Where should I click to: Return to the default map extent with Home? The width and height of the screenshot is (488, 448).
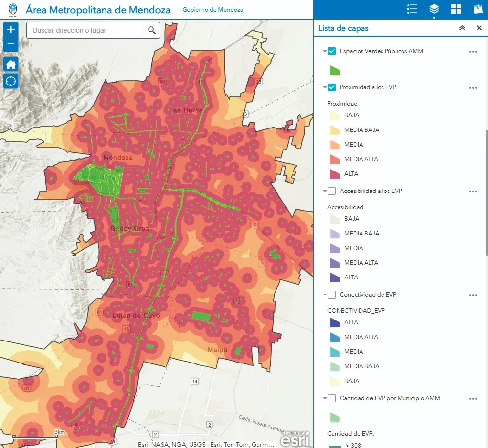click(10, 64)
